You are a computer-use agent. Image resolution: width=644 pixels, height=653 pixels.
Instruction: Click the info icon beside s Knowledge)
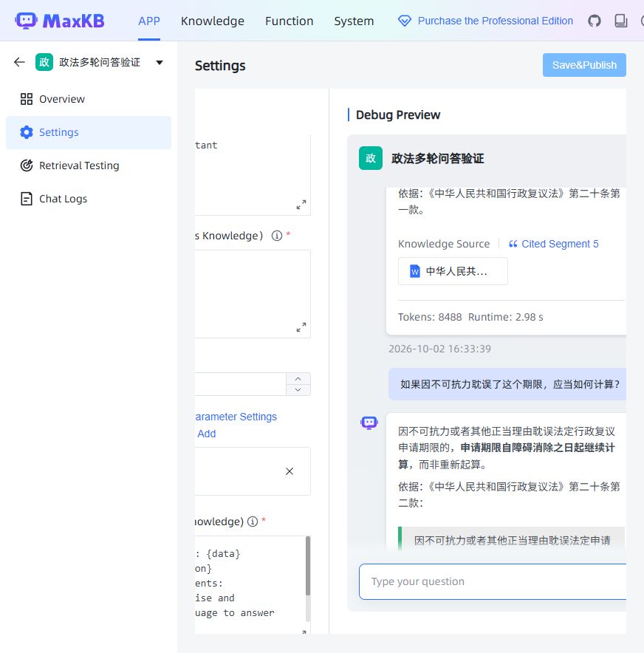pyautogui.click(x=277, y=236)
